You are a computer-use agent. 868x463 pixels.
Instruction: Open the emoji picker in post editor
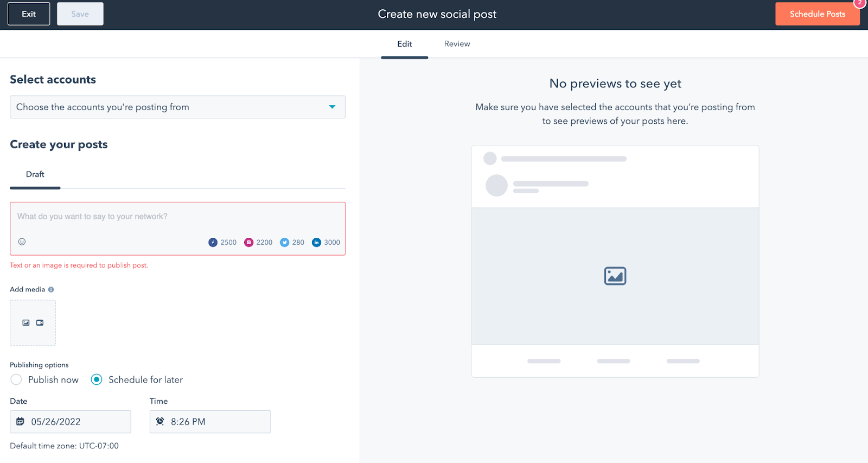pyautogui.click(x=22, y=242)
